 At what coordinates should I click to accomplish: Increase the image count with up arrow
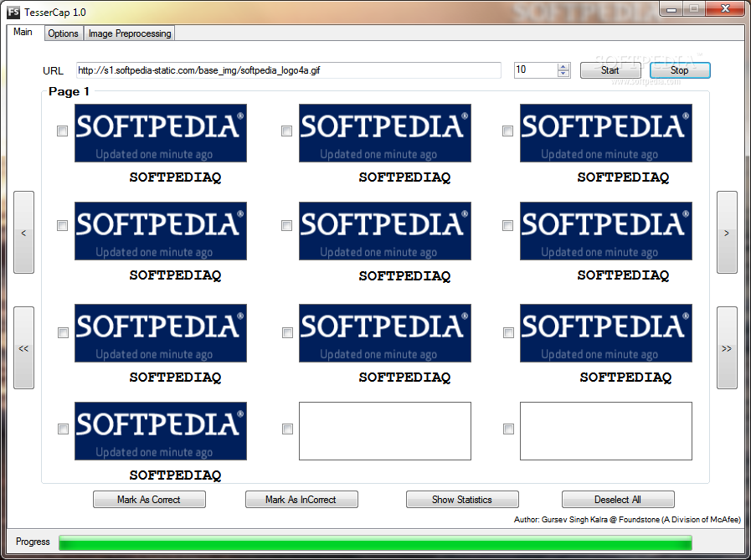563,67
